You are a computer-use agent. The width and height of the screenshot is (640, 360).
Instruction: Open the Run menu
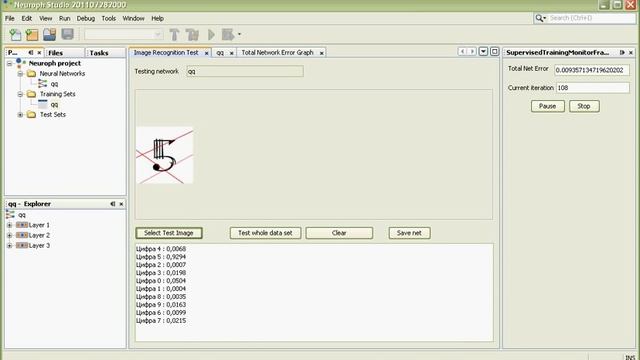click(64, 18)
